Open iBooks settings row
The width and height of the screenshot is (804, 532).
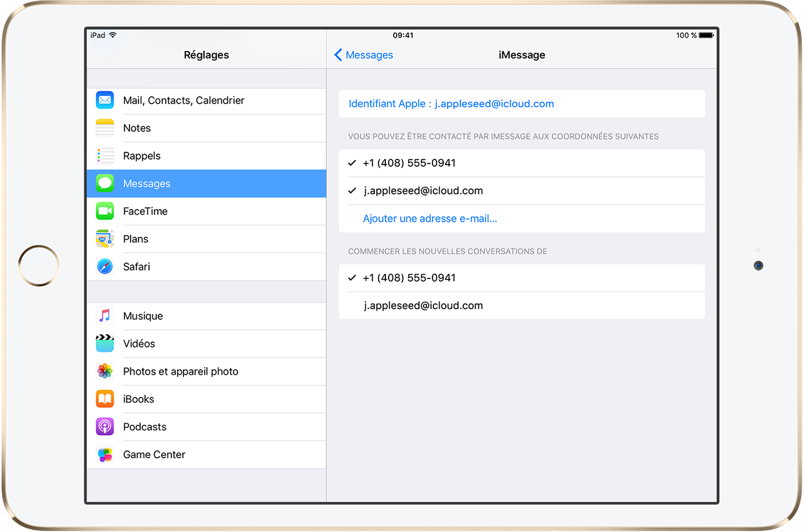pos(207,400)
